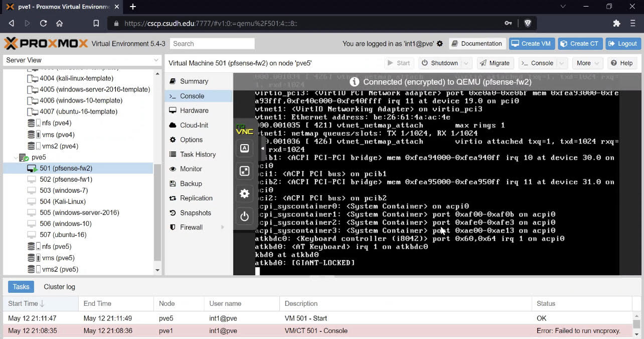Open Console type dropdown arrow

[x=562, y=63]
